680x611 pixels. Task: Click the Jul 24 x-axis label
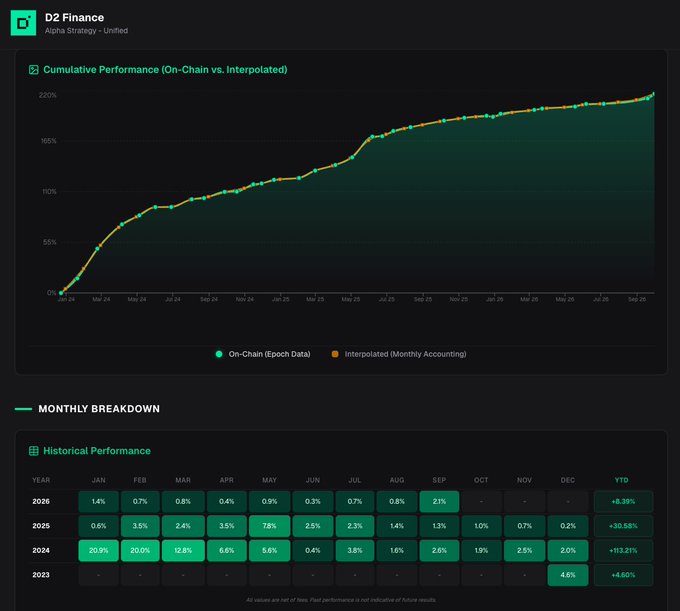[x=173, y=299]
